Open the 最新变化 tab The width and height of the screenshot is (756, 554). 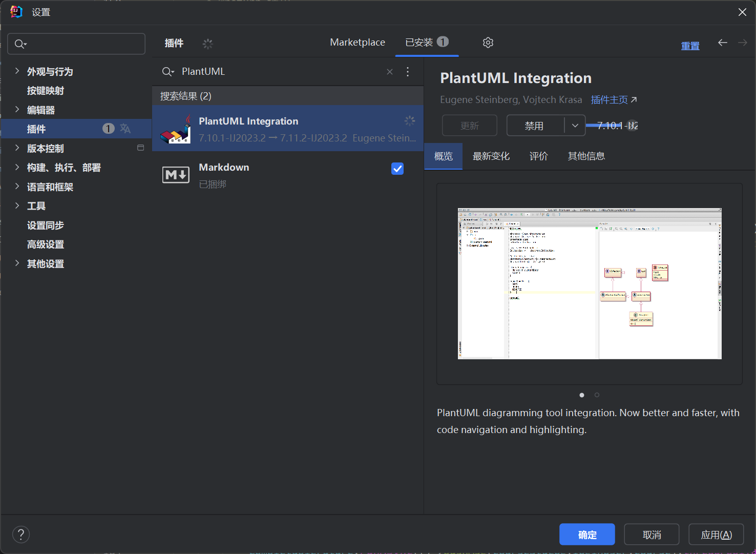click(x=491, y=156)
